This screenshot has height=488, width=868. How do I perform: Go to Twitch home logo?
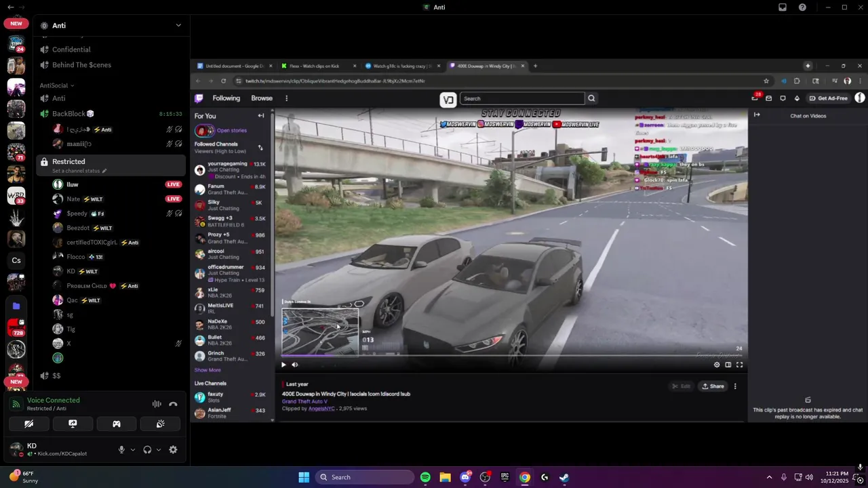[199, 98]
